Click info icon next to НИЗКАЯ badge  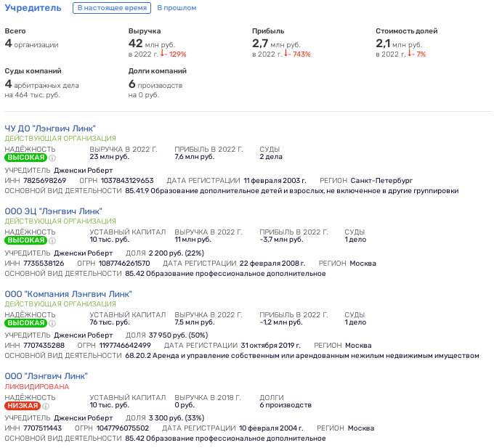(46, 406)
